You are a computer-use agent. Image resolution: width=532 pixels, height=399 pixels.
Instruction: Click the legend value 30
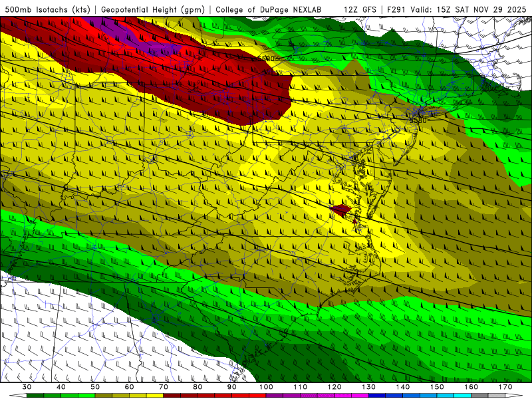[x=27, y=387]
